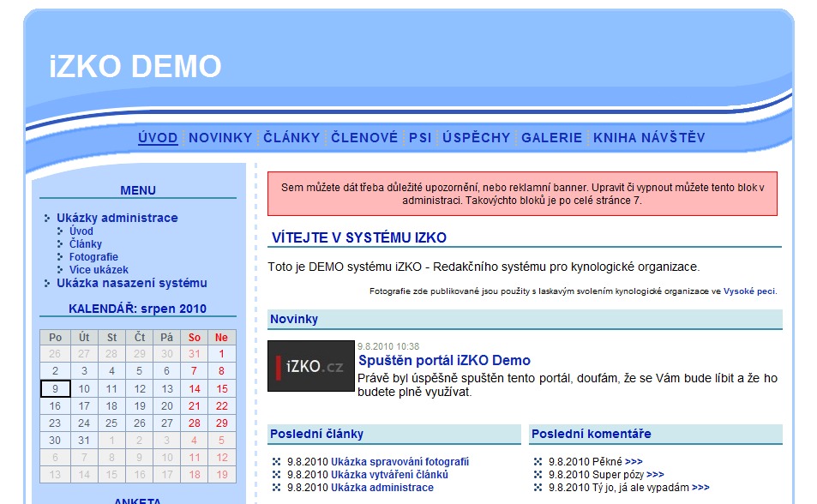The width and height of the screenshot is (817, 504).
Task: Click the iZKO.cz news thumbnail
Action: tap(311, 366)
